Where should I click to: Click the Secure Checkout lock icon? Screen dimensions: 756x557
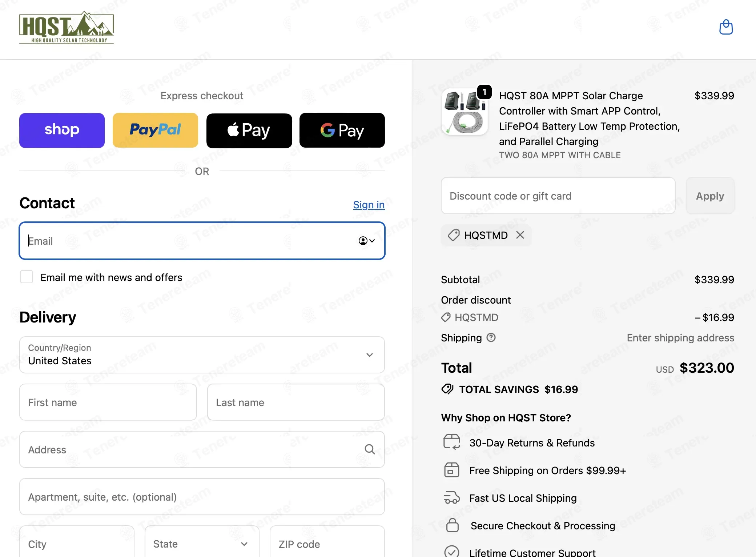(453, 525)
